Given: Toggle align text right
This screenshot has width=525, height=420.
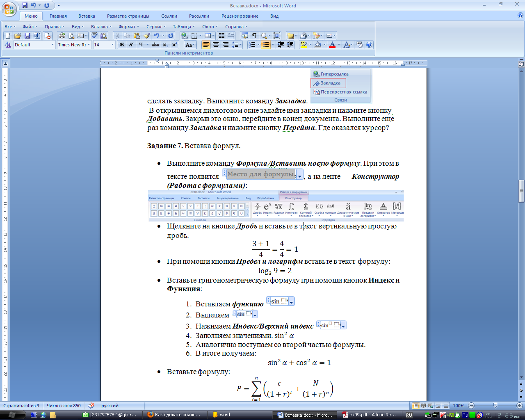Looking at the screenshot, I should click(x=225, y=45).
